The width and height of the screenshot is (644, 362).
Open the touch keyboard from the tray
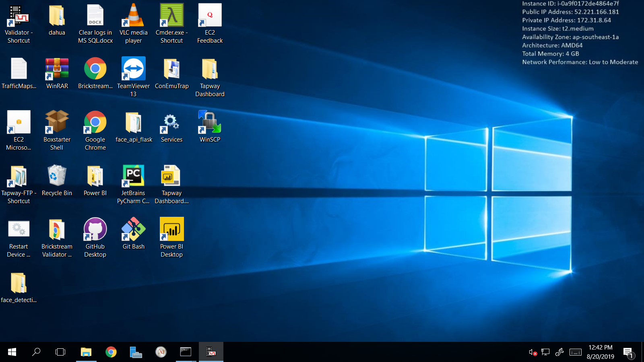coord(576,352)
